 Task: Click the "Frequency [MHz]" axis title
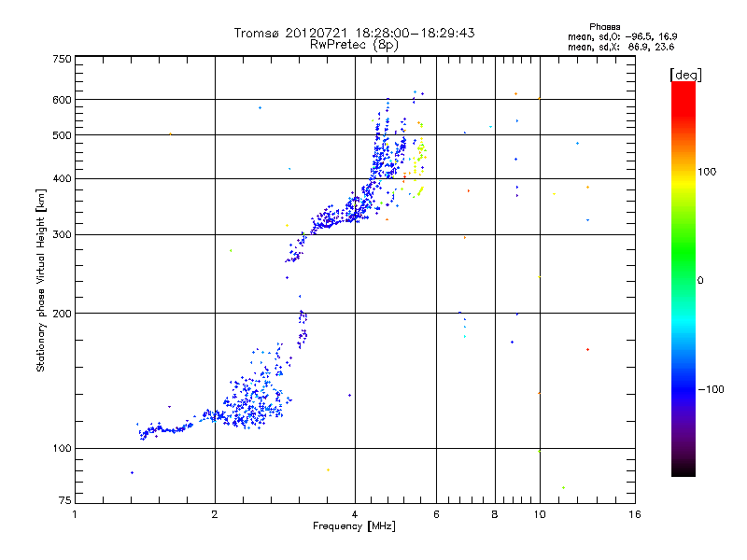[x=354, y=526]
